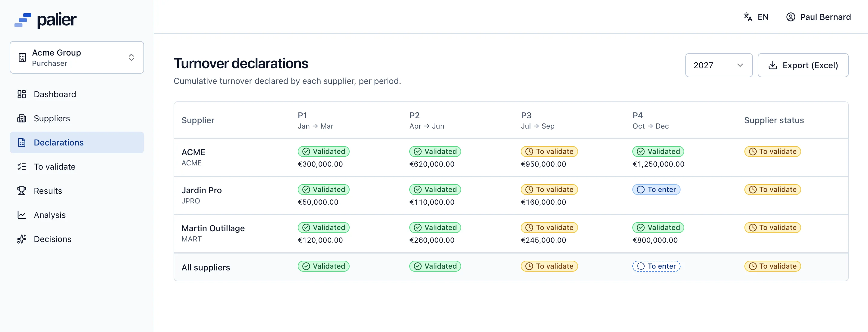Click the Analysis chart icon

22,215
